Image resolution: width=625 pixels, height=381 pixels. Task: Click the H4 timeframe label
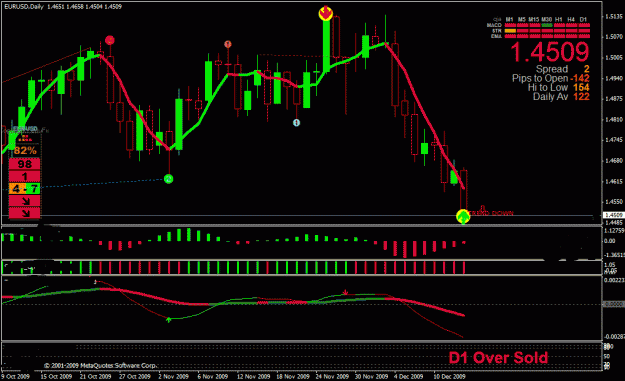pyautogui.click(x=571, y=19)
